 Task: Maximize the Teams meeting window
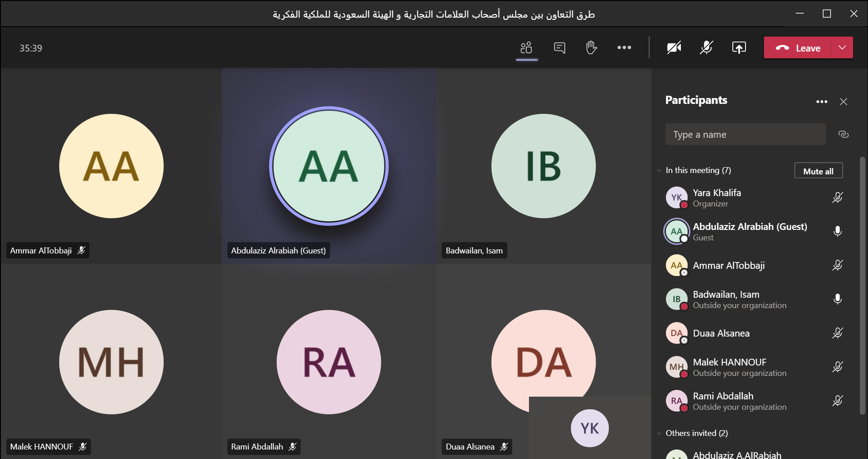(827, 14)
